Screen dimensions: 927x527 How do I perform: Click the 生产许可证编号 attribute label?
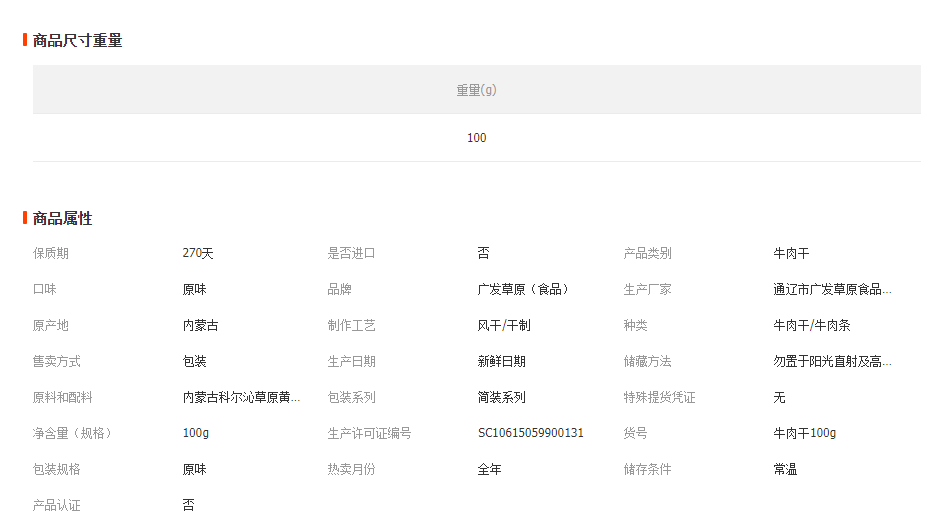(369, 434)
